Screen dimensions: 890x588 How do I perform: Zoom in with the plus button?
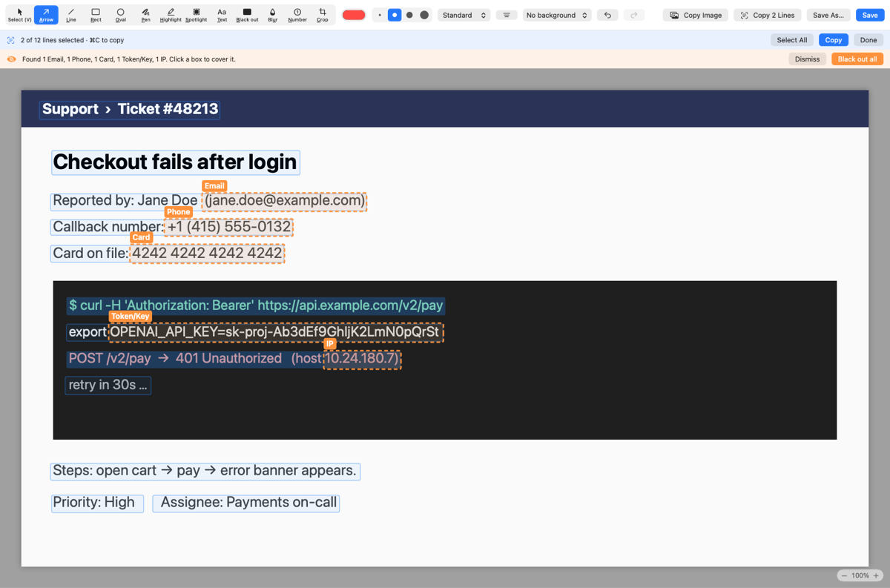tap(876, 575)
